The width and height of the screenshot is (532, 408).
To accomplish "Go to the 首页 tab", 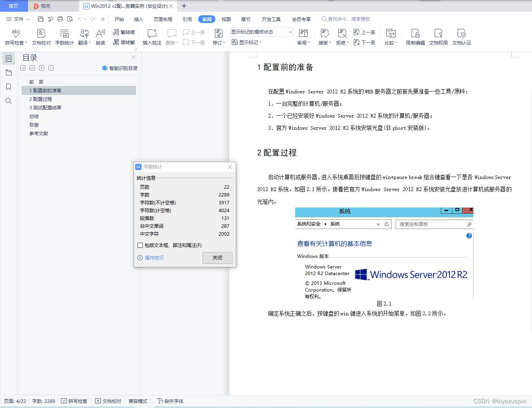I will tap(14, 6).
